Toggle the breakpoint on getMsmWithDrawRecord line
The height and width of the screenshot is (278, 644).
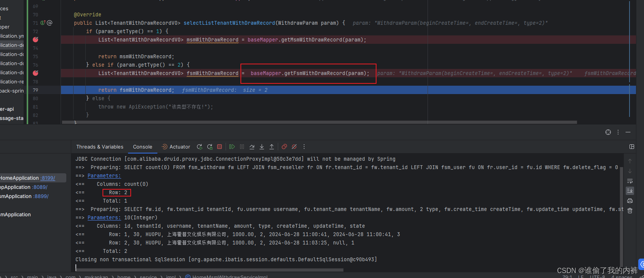35,40
